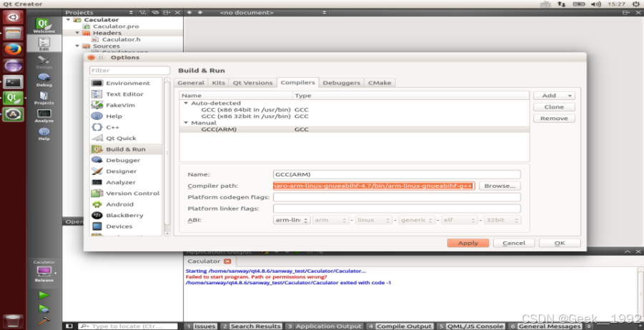644x330 pixels.
Task: Open Terminal from the Ubuntu launcher
Action: pos(13,82)
